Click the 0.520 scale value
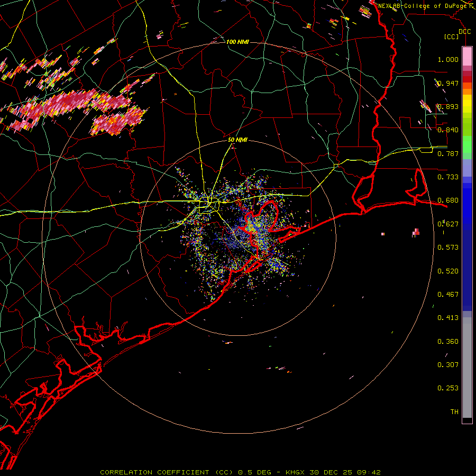 448,271
